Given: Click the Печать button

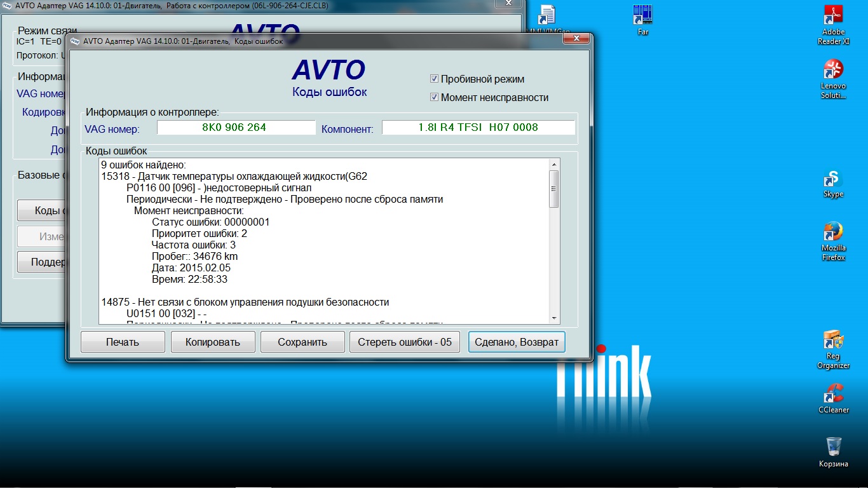Looking at the screenshot, I should (x=123, y=342).
